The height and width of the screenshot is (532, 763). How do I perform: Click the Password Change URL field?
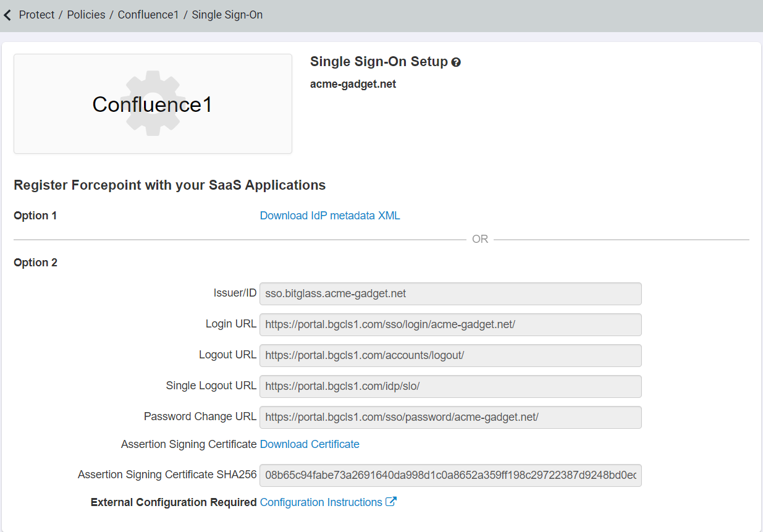pyautogui.click(x=451, y=417)
